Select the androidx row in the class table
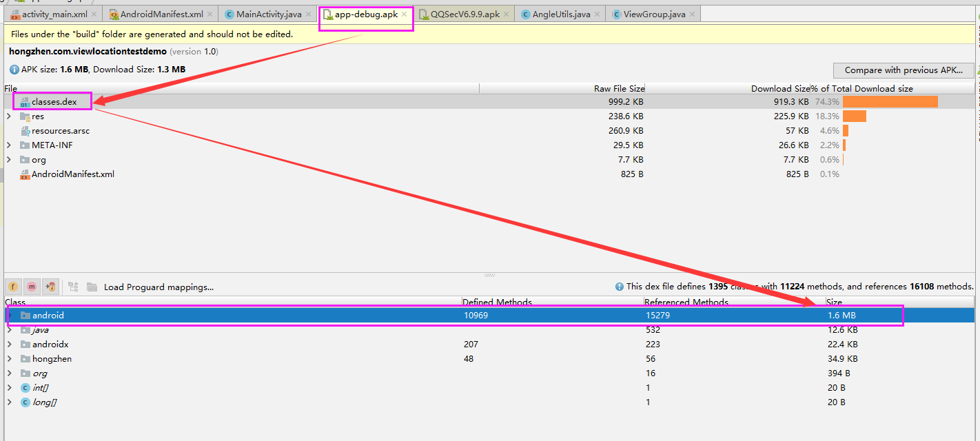980x441 pixels. [x=53, y=344]
